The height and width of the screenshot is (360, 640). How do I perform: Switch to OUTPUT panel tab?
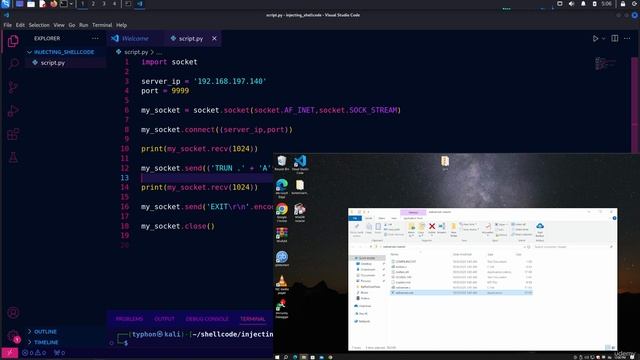tap(164, 319)
